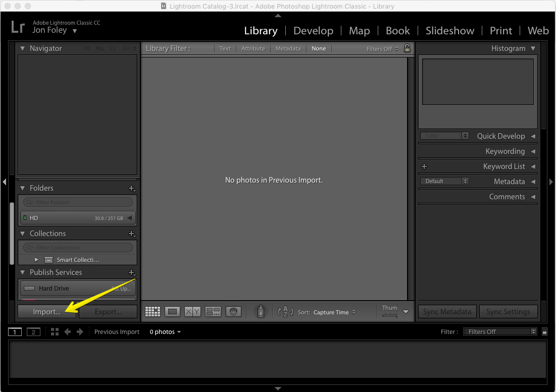556x392 pixels.
Task: Click the Export button
Action: click(x=108, y=312)
